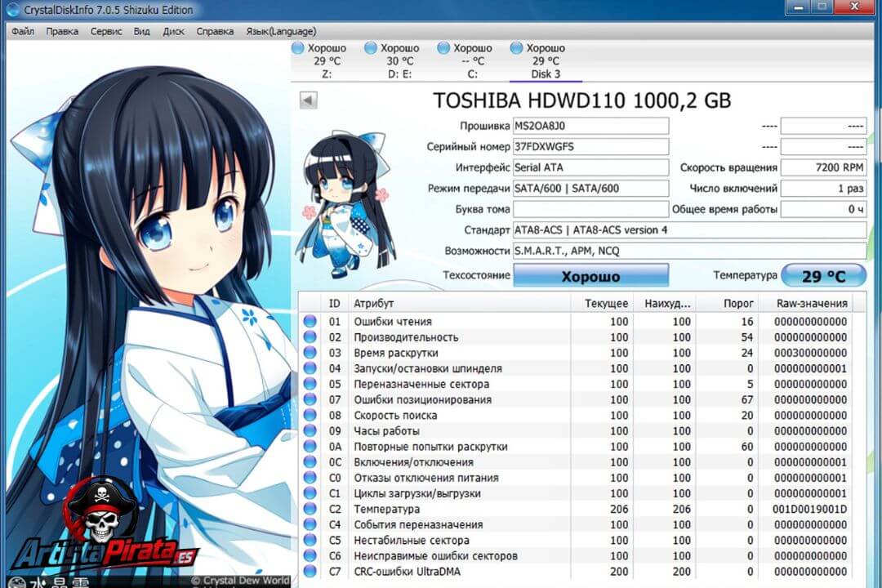Open the Вид menu
This screenshot has width=882, height=588.
coord(142,32)
